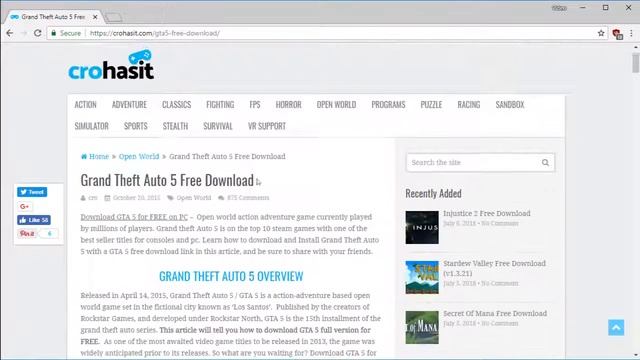
Task: Click the padlock Secure icon
Action: pos(53,33)
